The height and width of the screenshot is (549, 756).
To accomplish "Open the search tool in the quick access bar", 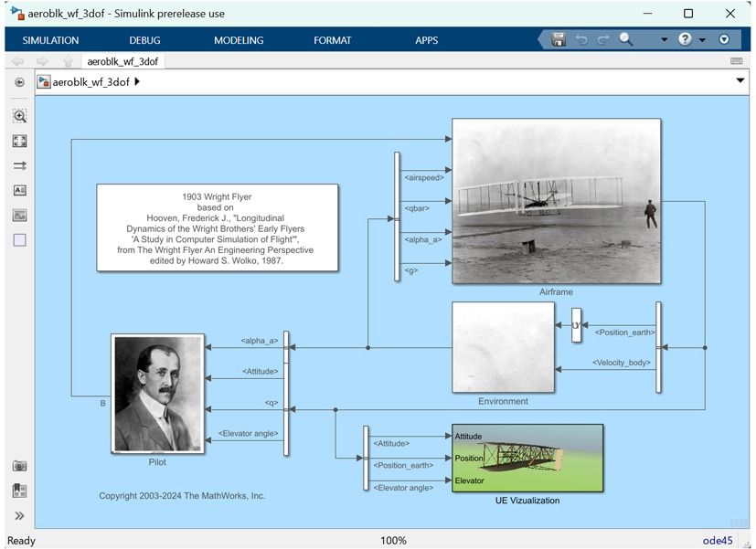I will pos(624,39).
